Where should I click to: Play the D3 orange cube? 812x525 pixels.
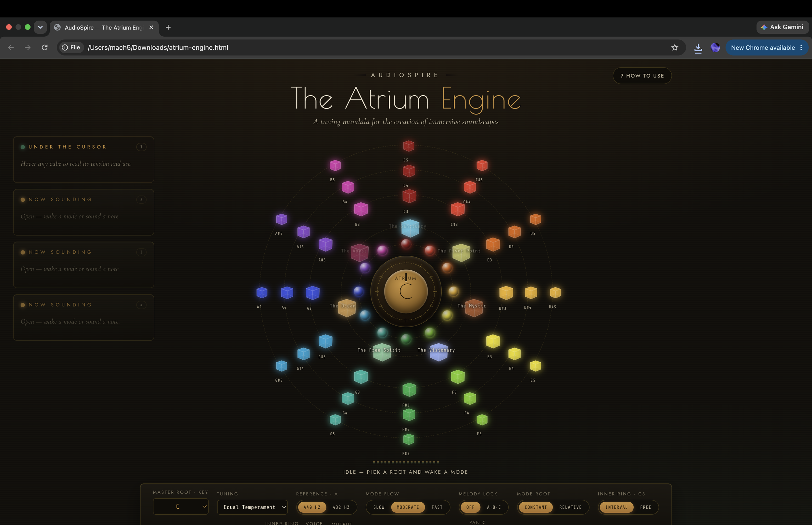point(493,244)
